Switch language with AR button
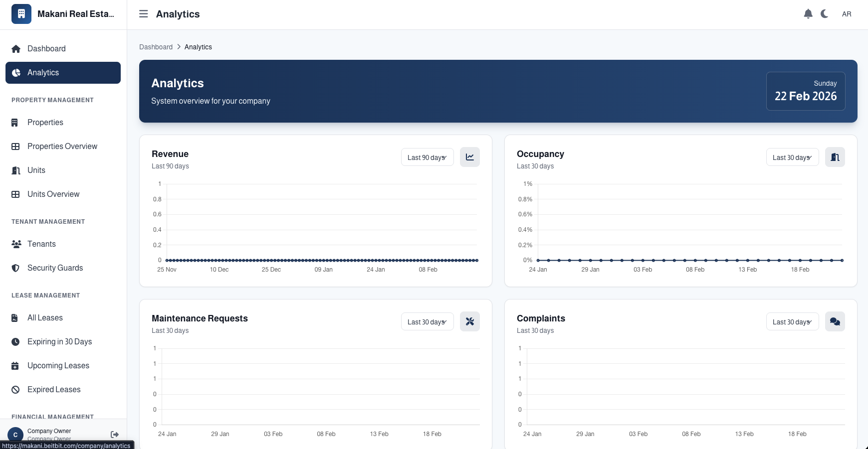Screen dimensions: 868x449 point(847,14)
